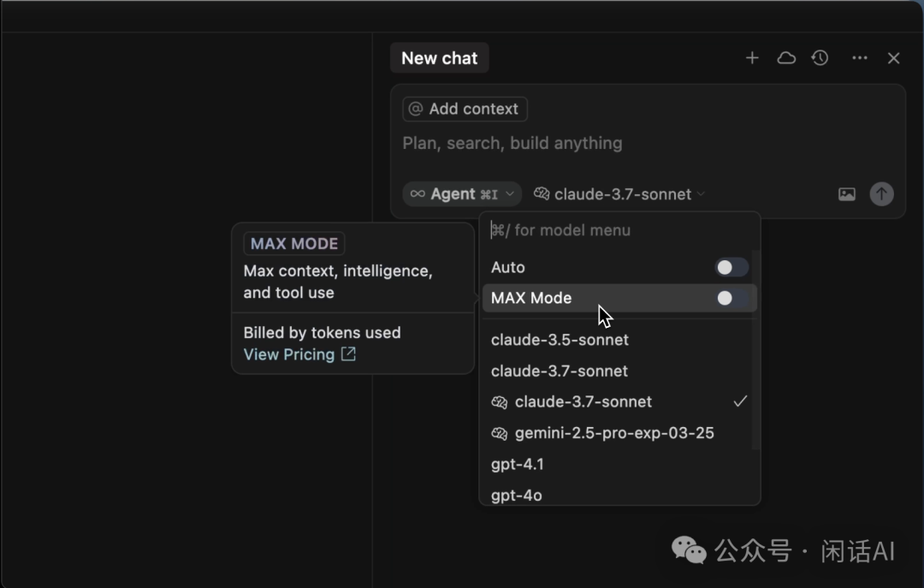
Task: Click the plus icon for new chat
Action: point(752,58)
